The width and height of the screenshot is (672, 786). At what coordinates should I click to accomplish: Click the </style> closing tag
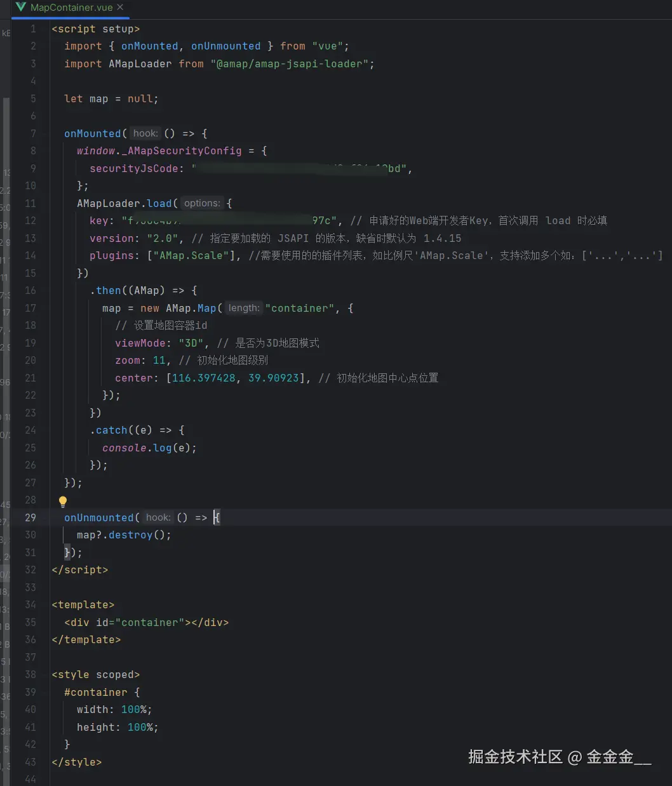click(x=77, y=762)
